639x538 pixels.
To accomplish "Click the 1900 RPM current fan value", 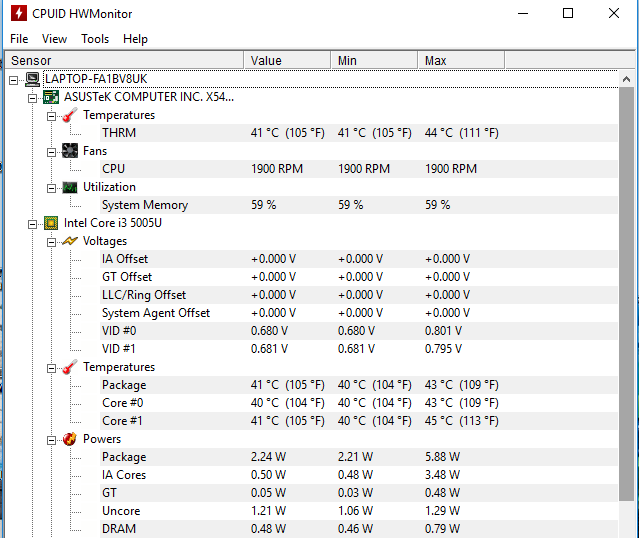I will coord(277,169).
